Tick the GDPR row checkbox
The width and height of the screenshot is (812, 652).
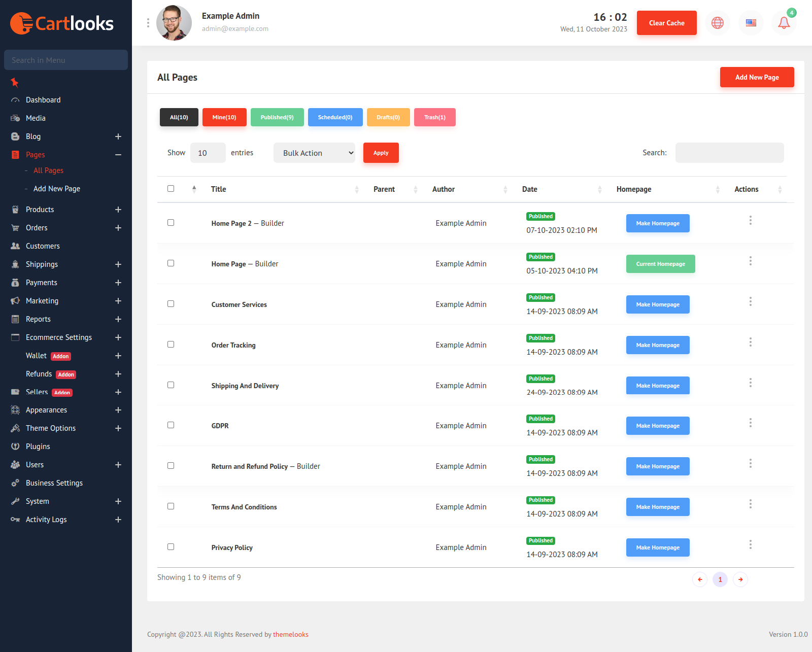coord(171,425)
